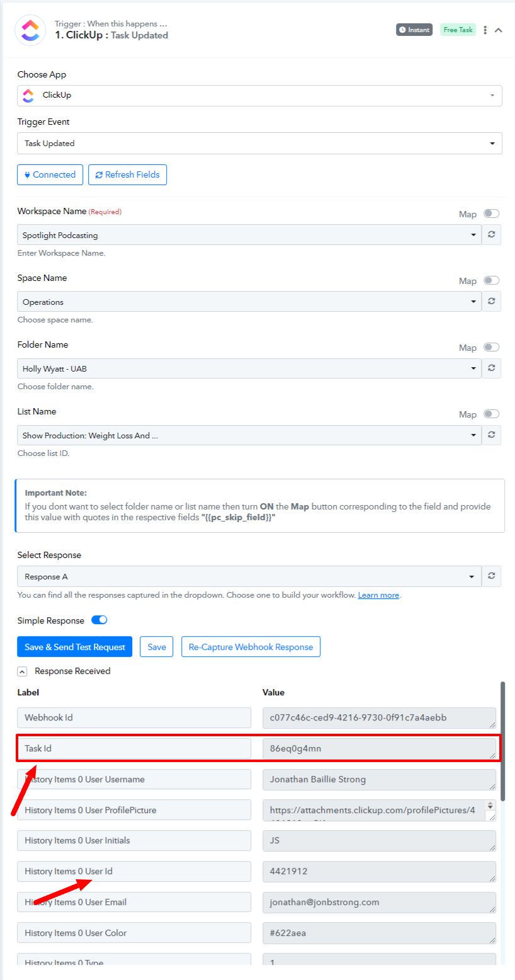The width and height of the screenshot is (515, 980).
Task: Collapse the ClickUp trigger step chevron
Action: 498,30
